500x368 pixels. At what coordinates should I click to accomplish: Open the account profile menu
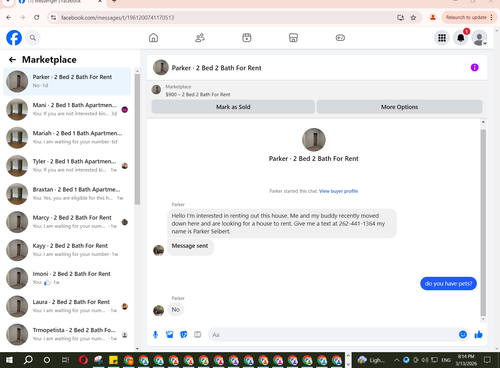[x=479, y=38]
